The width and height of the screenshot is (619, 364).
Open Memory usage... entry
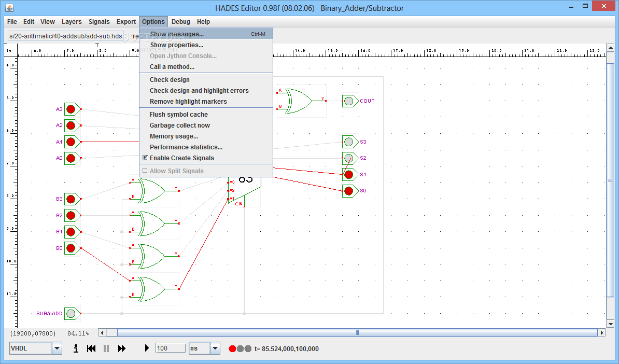tap(206, 136)
